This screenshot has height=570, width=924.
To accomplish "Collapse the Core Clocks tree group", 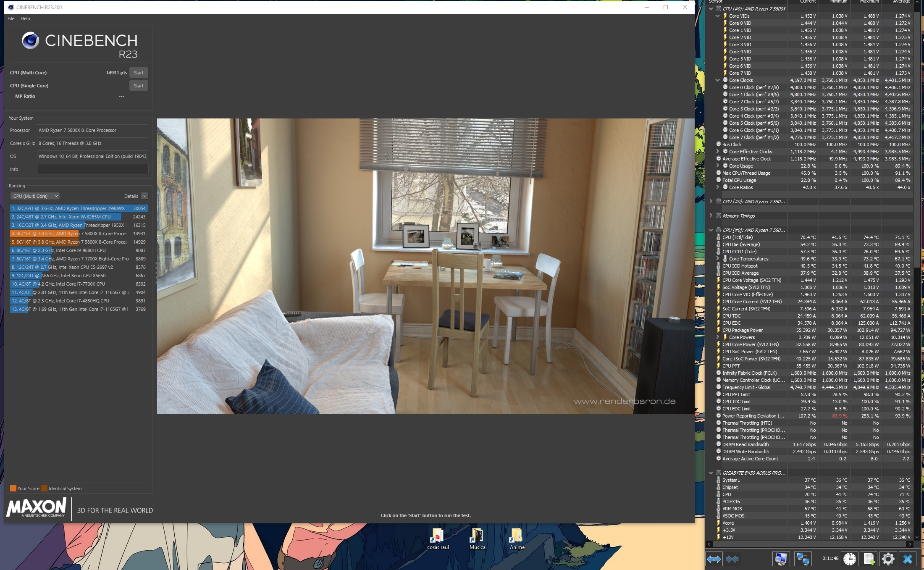I will point(717,80).
